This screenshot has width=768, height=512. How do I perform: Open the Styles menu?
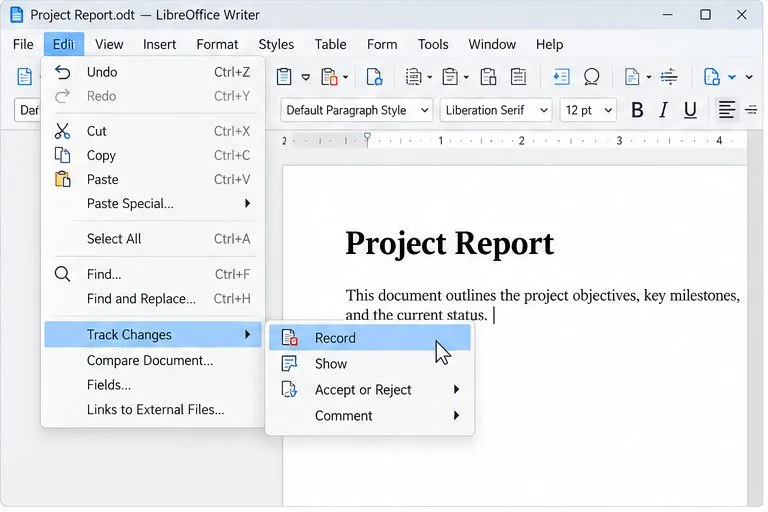[276, 44]
